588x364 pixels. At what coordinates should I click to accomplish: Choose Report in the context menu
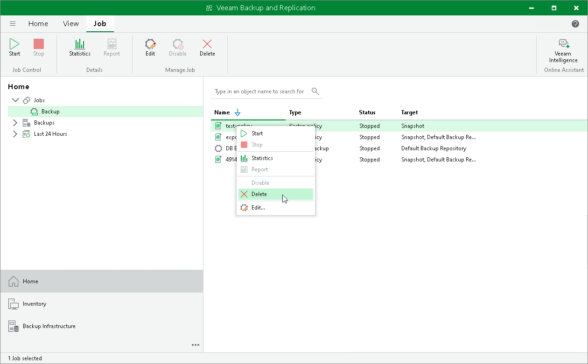coord(276,169)
